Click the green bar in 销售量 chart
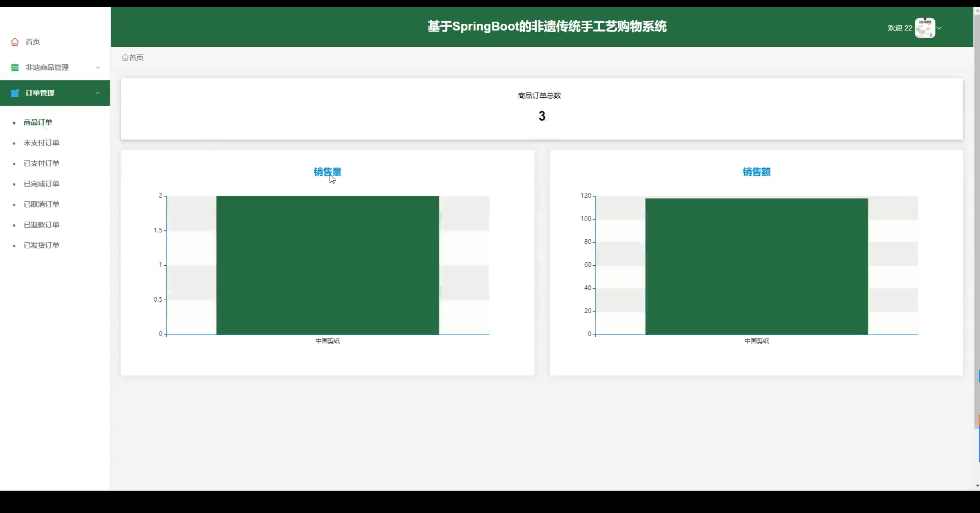The height and width of the screenshot is (513, 980). [327, 265]
